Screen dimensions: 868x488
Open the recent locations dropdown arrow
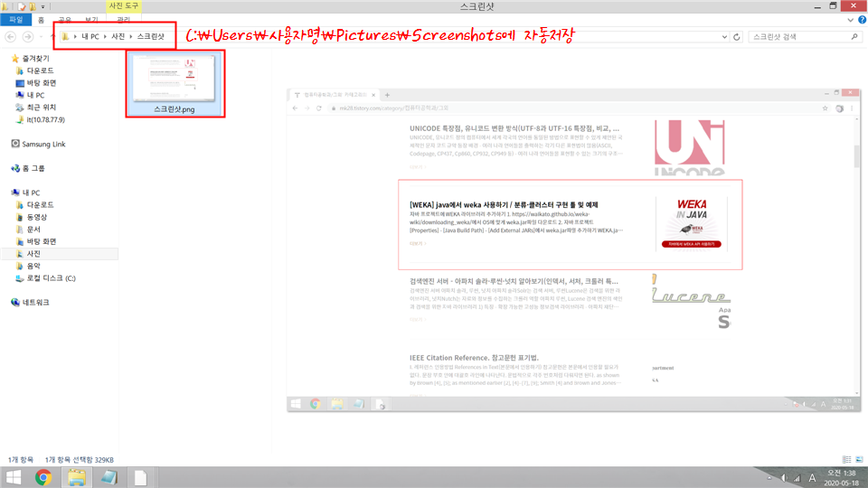click(x=41, y=37)
